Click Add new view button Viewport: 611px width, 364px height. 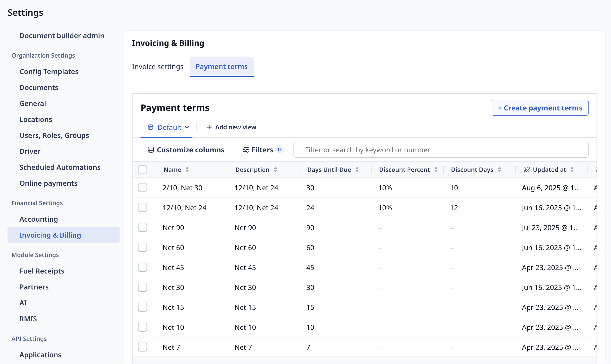click(231, 127)
